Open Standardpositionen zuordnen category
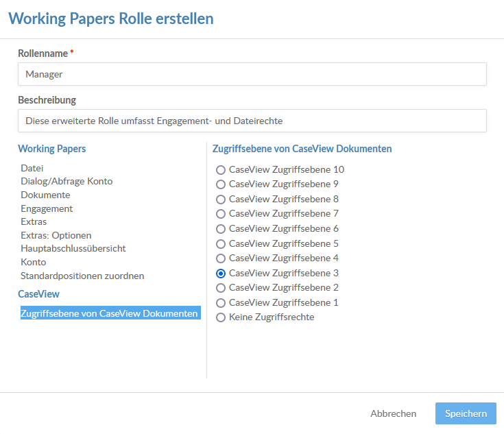 point(82,276)
